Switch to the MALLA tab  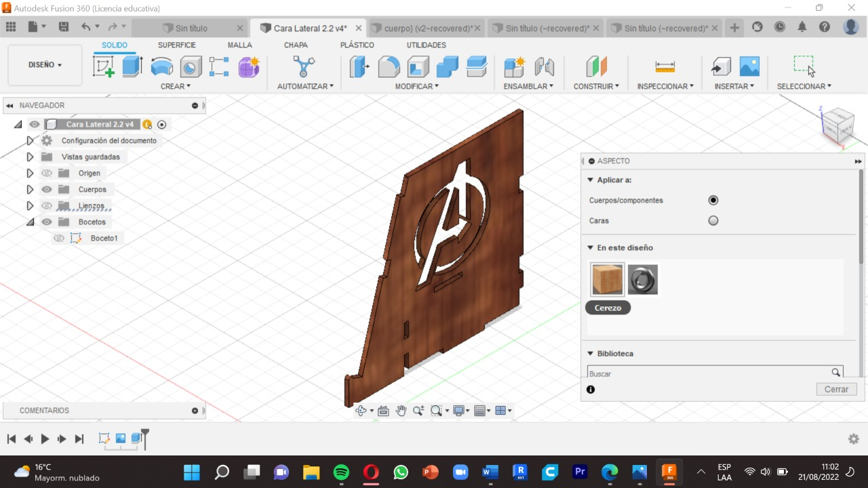(239, 45)
